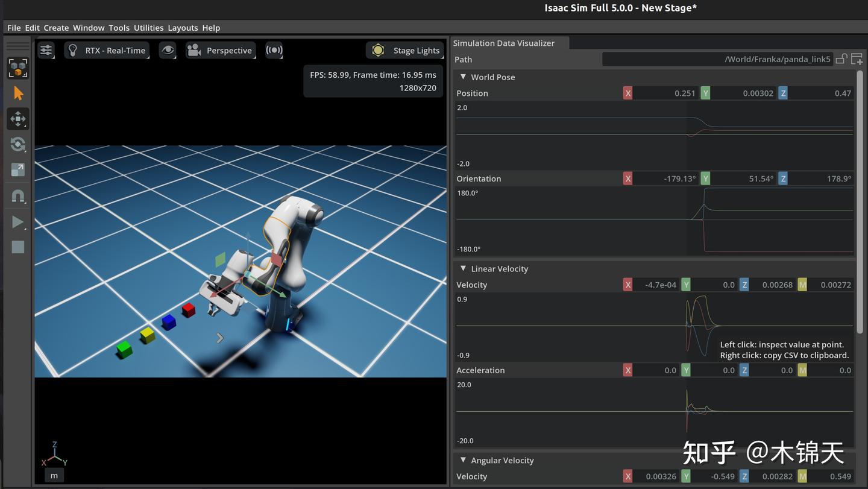The height and width of the screenshot is (489, 868).
Task: Open viewport settings via the sliders icon
Action: click(46, 50)
